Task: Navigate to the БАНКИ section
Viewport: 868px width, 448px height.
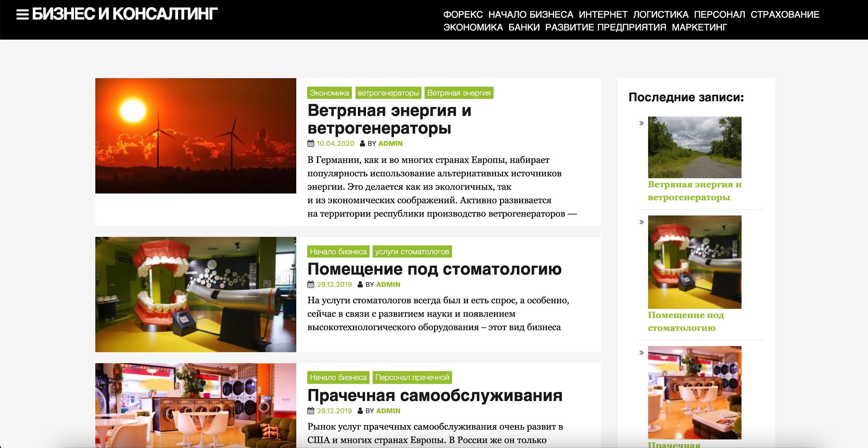Action: point(524,27)
